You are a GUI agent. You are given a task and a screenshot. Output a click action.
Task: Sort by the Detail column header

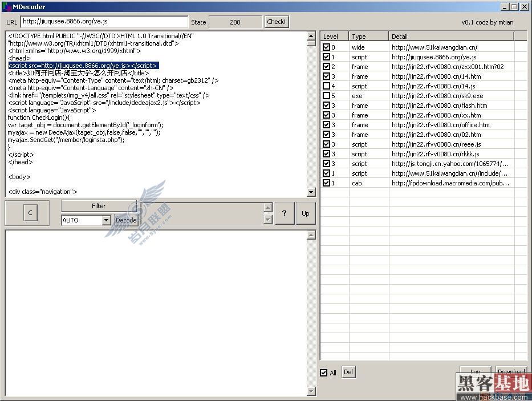[x=451, y=37]
